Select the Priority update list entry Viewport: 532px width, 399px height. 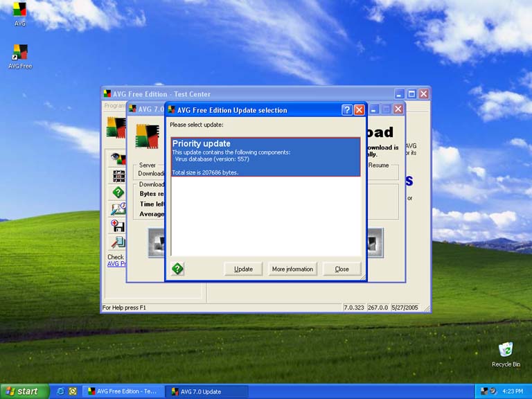coord(265,157)
